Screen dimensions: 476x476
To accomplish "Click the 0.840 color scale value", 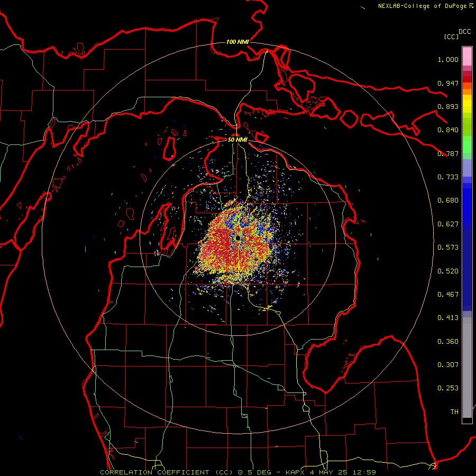I will 448,130.
